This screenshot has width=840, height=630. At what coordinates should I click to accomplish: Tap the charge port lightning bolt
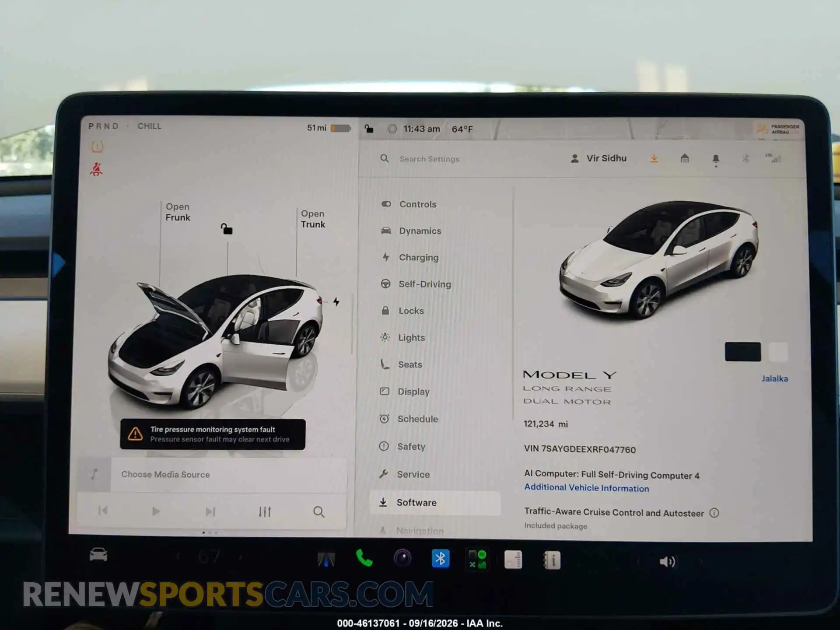click(x=336, y=301)
